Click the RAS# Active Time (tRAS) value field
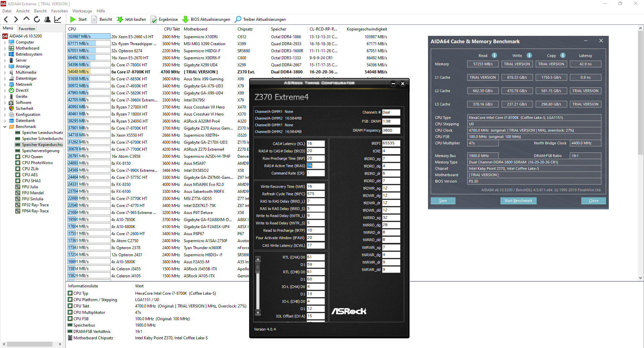 [x=316, y=166]
